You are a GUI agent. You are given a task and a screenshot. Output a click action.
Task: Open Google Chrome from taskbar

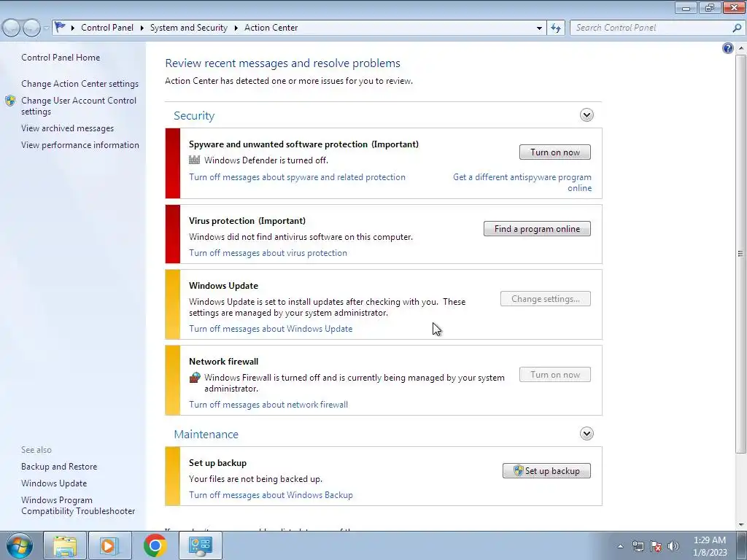(x=155, y=545)
